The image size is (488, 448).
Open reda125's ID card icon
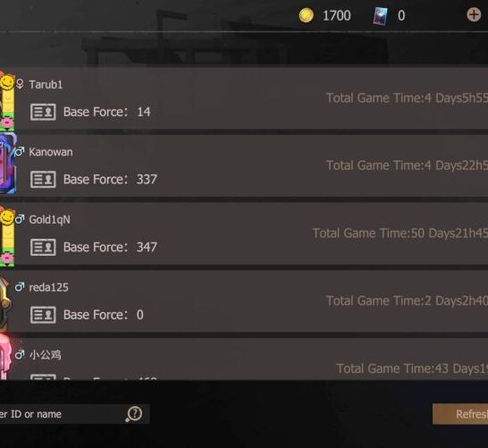[43, 315]
